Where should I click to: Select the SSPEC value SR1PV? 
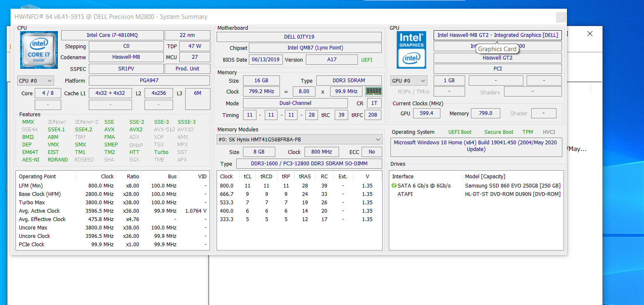click(x=126, y=68)
